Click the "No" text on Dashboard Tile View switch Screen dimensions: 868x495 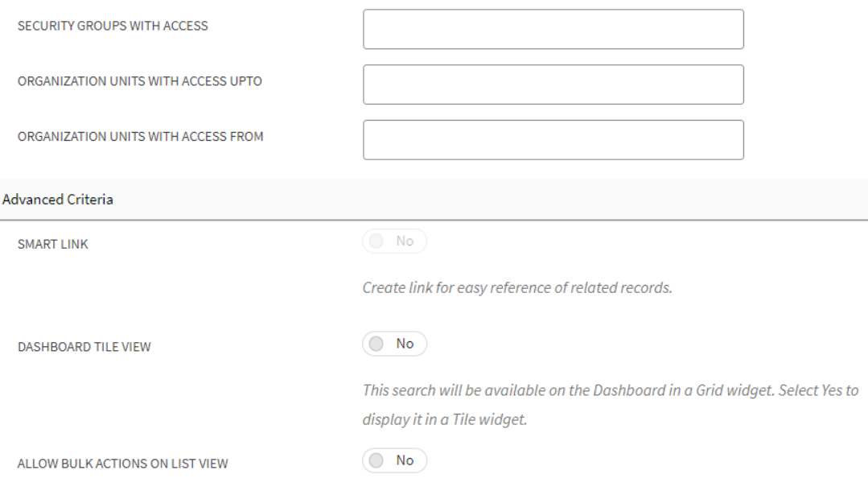(x=405, y=344)
